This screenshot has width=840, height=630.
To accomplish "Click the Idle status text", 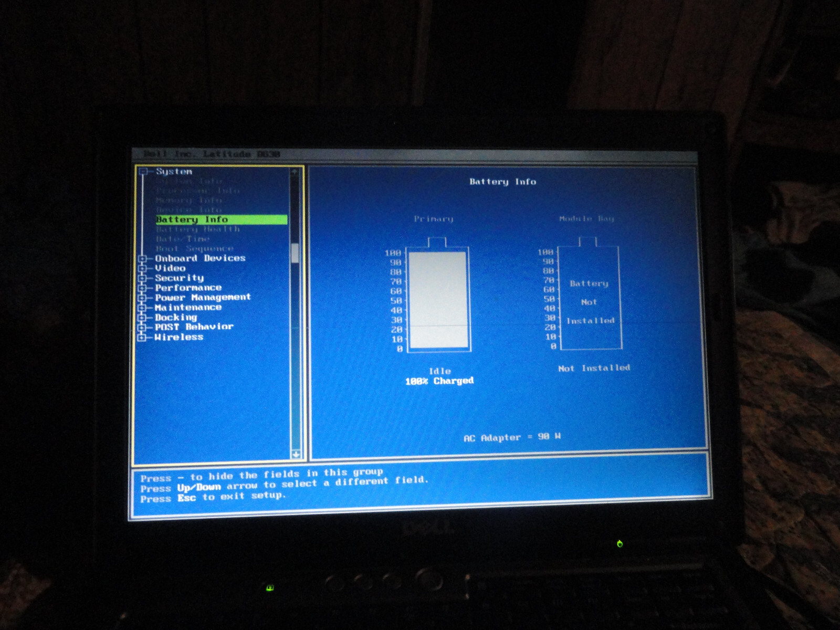I will coord(440,371).
